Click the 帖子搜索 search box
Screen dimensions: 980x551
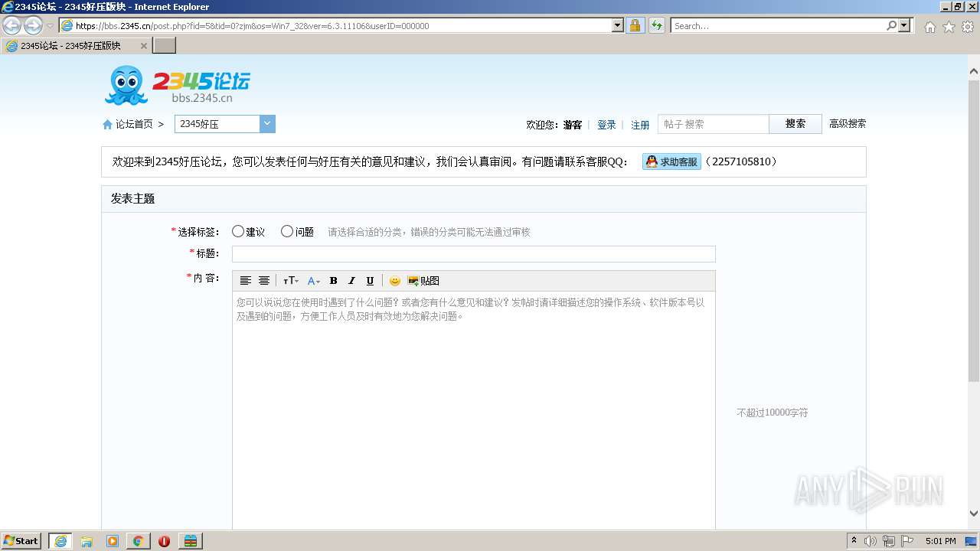[714, 124]
